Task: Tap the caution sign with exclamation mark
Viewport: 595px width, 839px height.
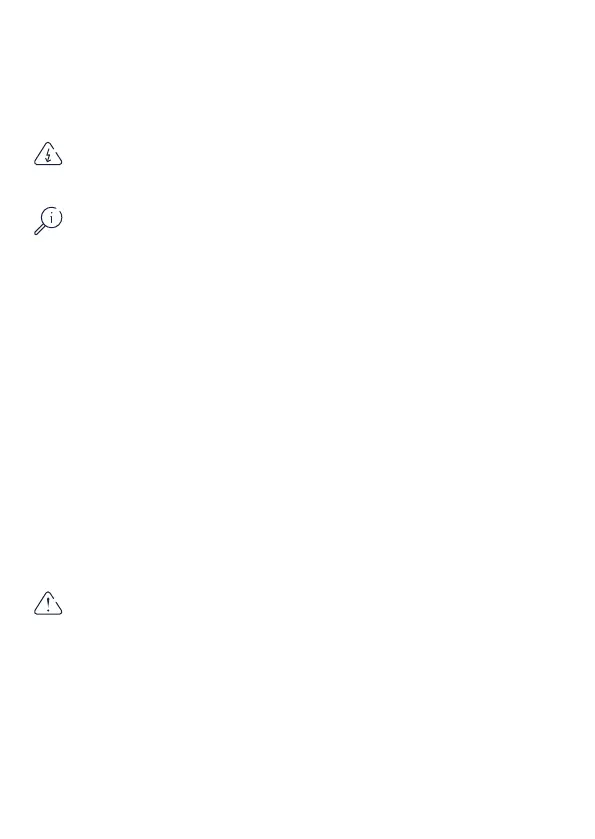Action: point(48,604)
